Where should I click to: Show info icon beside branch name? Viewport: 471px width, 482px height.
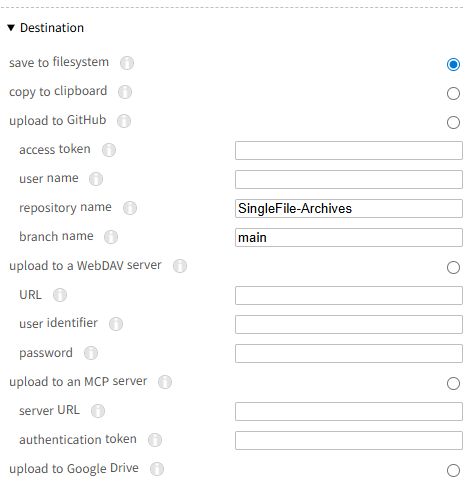(x=111, y=237)
